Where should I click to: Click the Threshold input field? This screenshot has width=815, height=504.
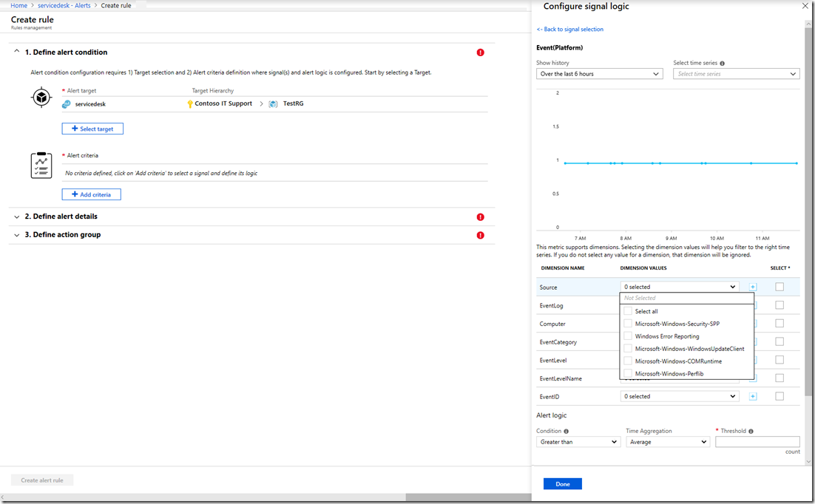pyautogui.click(x=758, y=442)
